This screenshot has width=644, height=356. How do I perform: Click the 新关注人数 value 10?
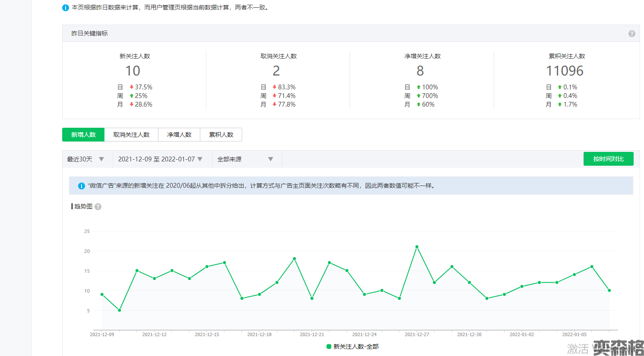tap(133, 71)
